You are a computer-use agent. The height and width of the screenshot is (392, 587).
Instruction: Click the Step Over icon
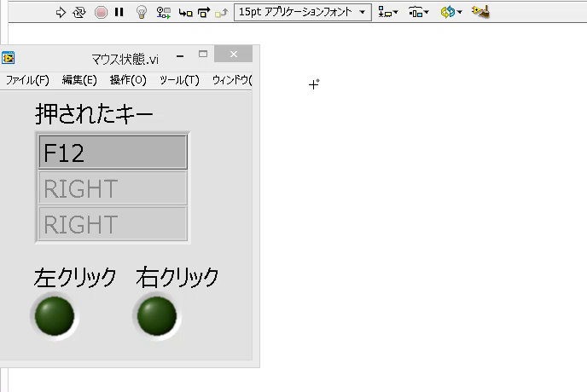click(x=204, y=13)
